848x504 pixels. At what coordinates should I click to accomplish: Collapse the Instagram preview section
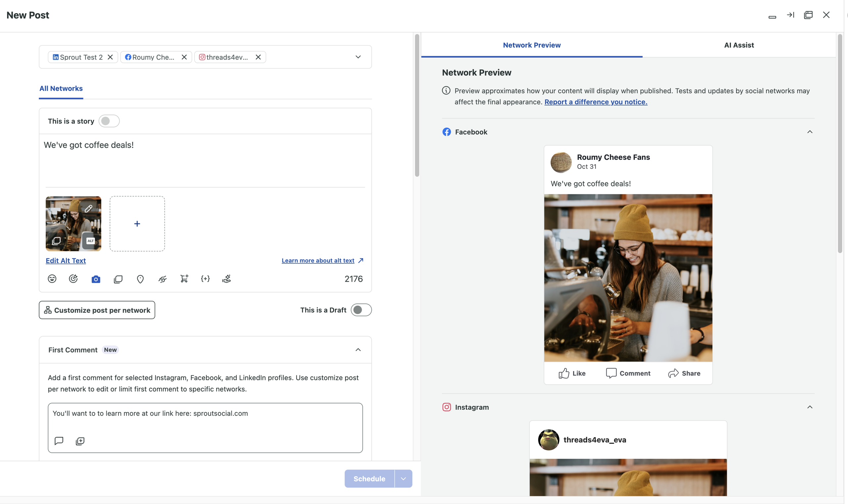click(810, 407)
